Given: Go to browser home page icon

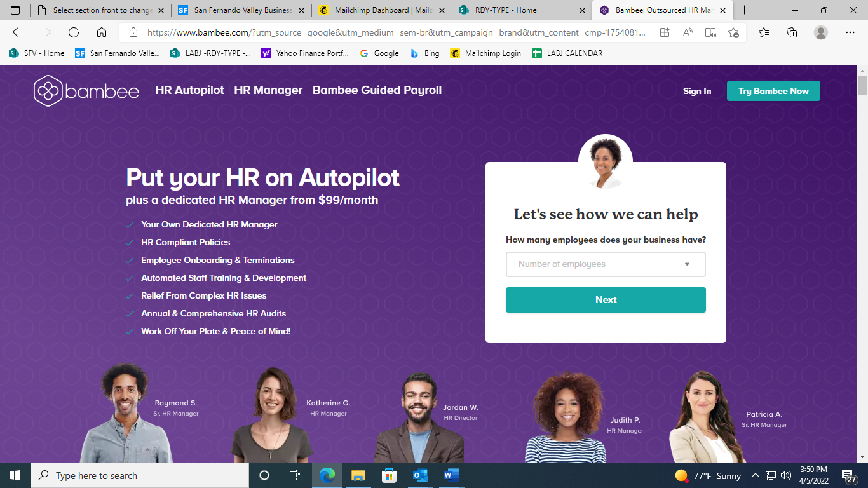Looking at the screenshot, I should click(102, 32).
